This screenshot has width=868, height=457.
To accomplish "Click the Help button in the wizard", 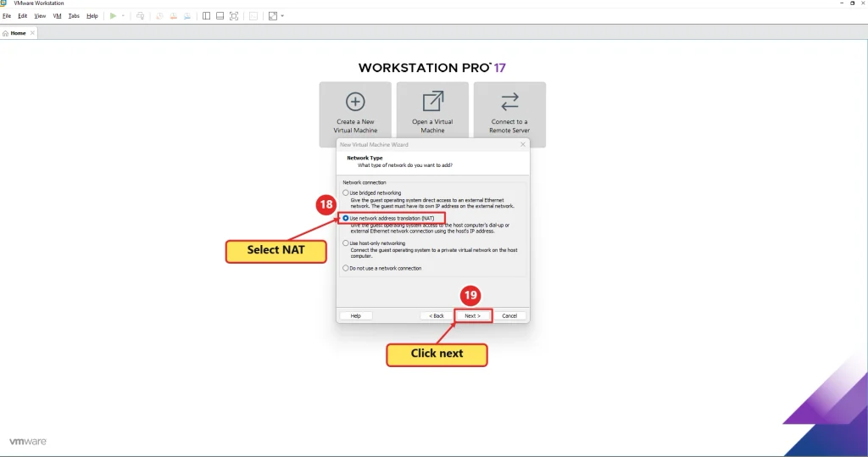I will click(355, 315).
